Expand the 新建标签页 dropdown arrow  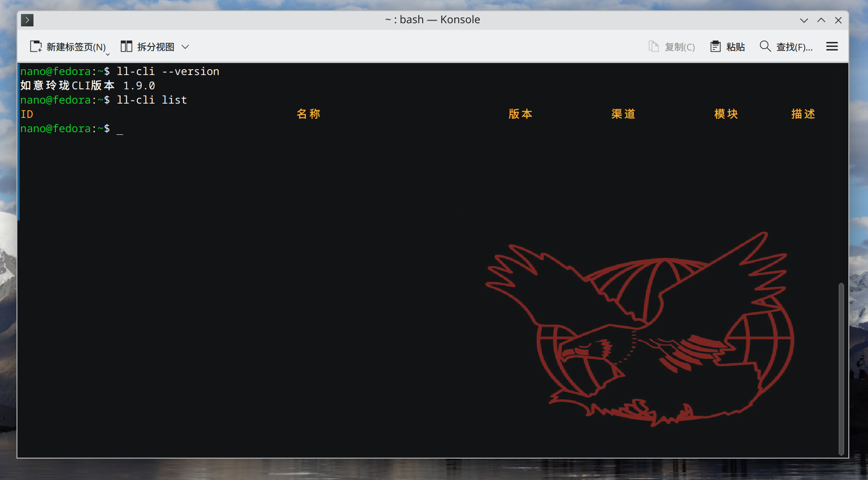pos(108,54)
